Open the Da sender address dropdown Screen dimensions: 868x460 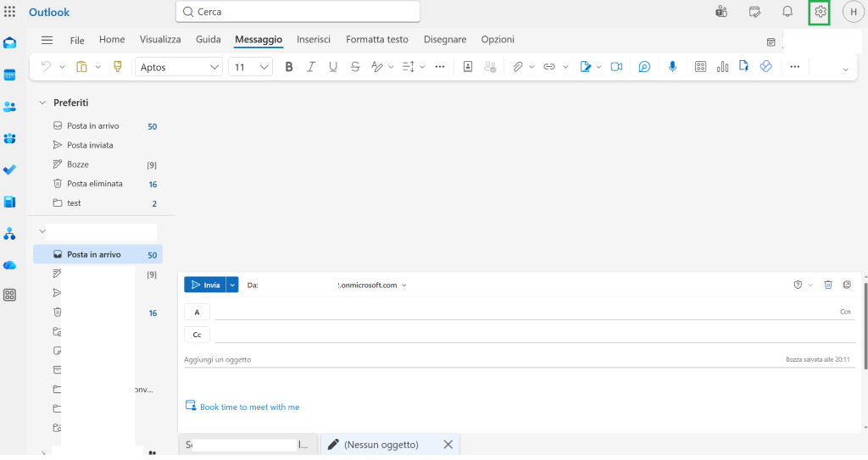[404, 285]
